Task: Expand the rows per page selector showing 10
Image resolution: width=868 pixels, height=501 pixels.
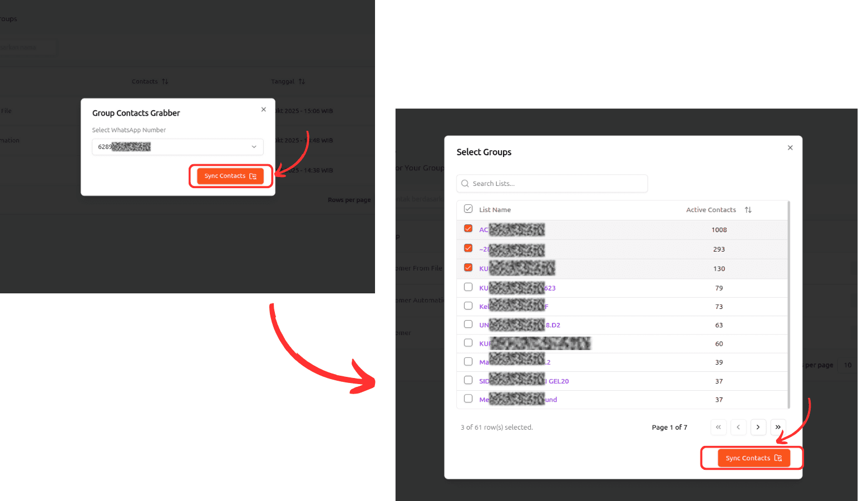Action: click(x=847, y=365)
